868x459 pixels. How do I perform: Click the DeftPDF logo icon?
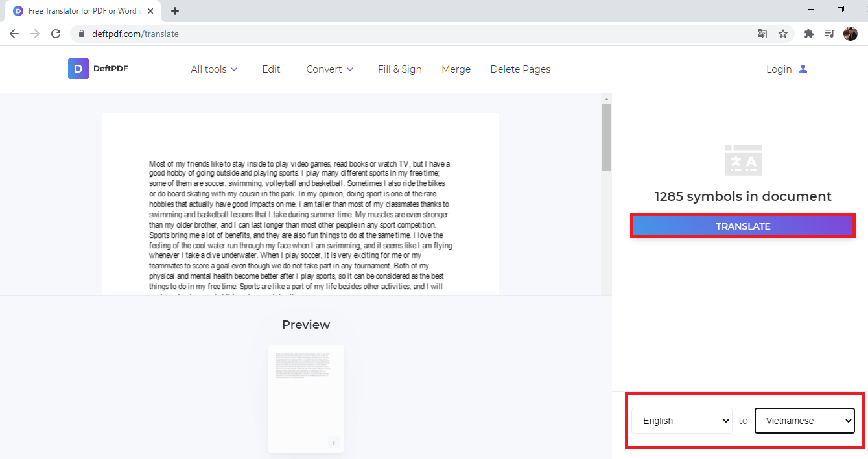(78, 69)
